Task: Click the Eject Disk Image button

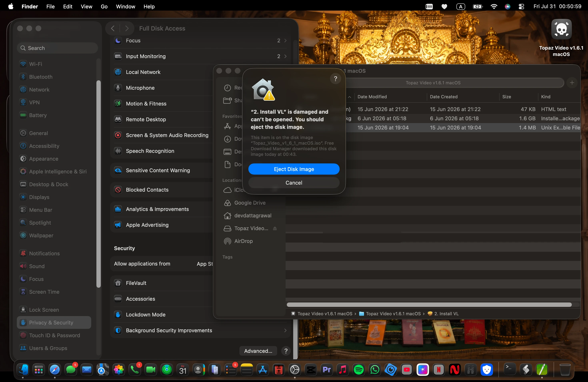Action: tap(294, 169)
